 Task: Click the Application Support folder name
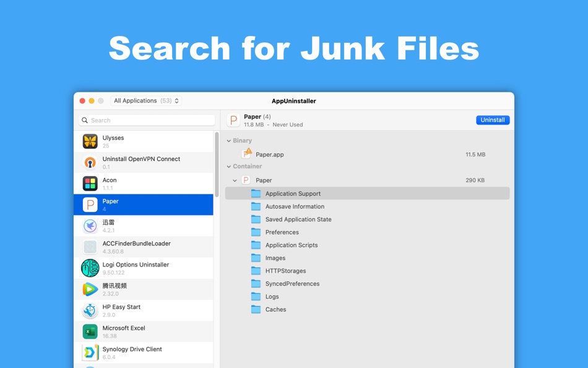tap(293, 193)
